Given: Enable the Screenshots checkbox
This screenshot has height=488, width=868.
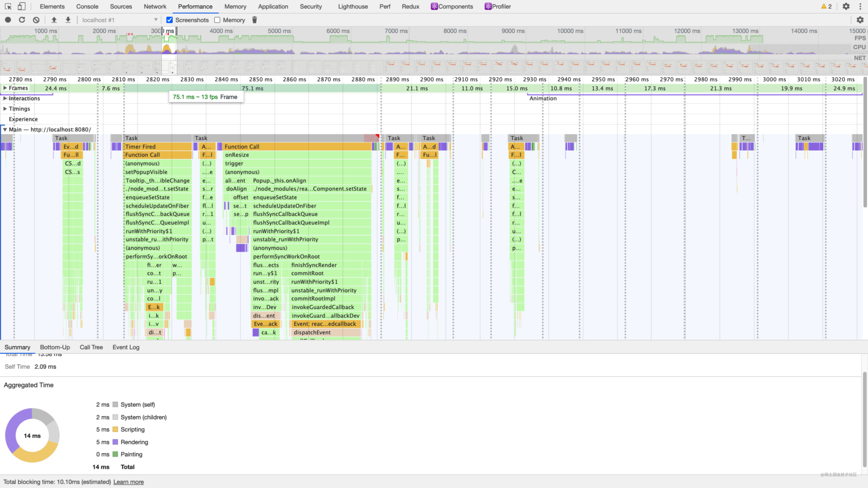Looking at the screenshot, I should [x=170, y=20].
